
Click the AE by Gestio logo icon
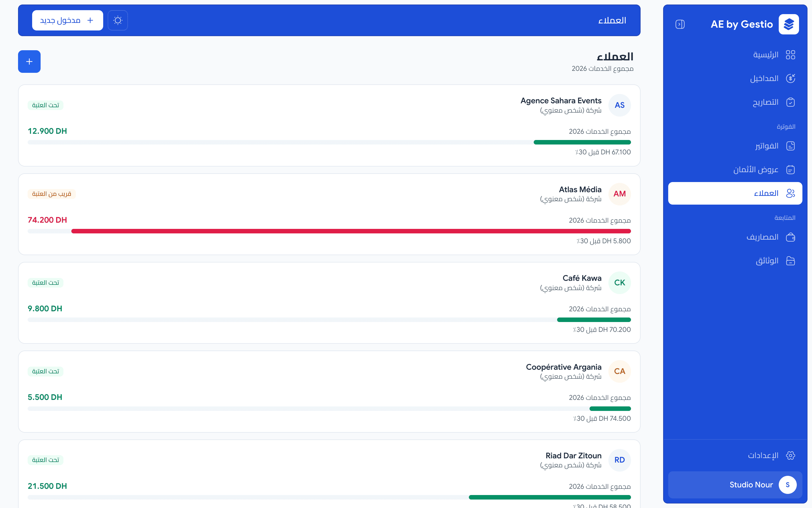coord(789,24)
